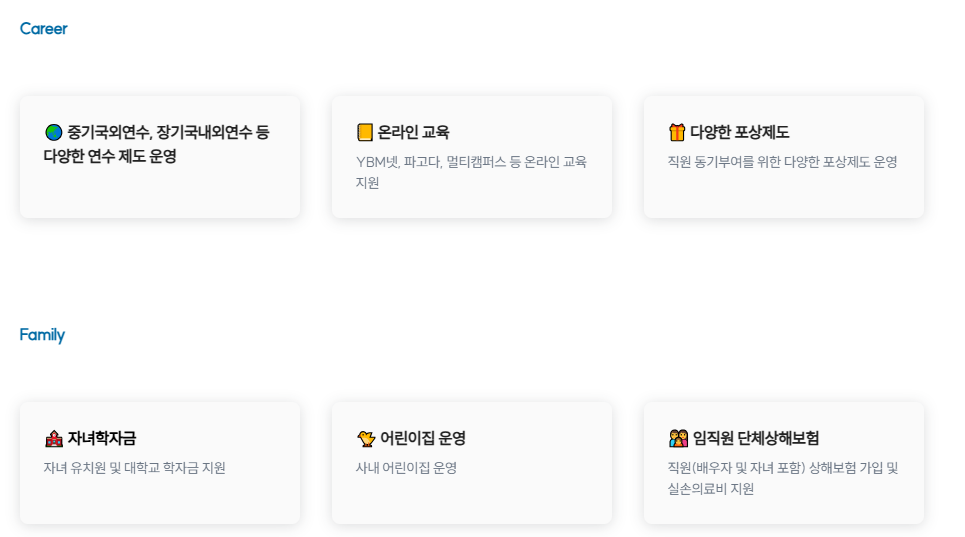The width and height of the screenshot is (965, 537).
Task: Click the 자녀학자금 card title
Action: 102,439
